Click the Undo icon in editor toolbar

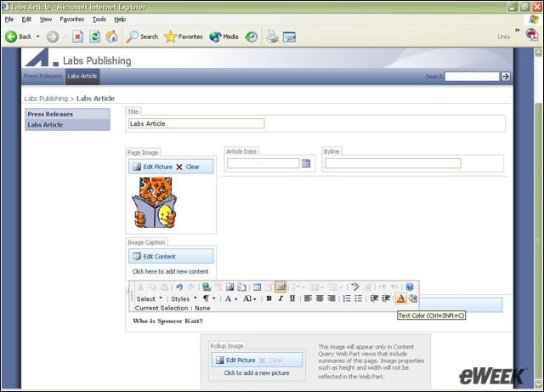[179, 287]
